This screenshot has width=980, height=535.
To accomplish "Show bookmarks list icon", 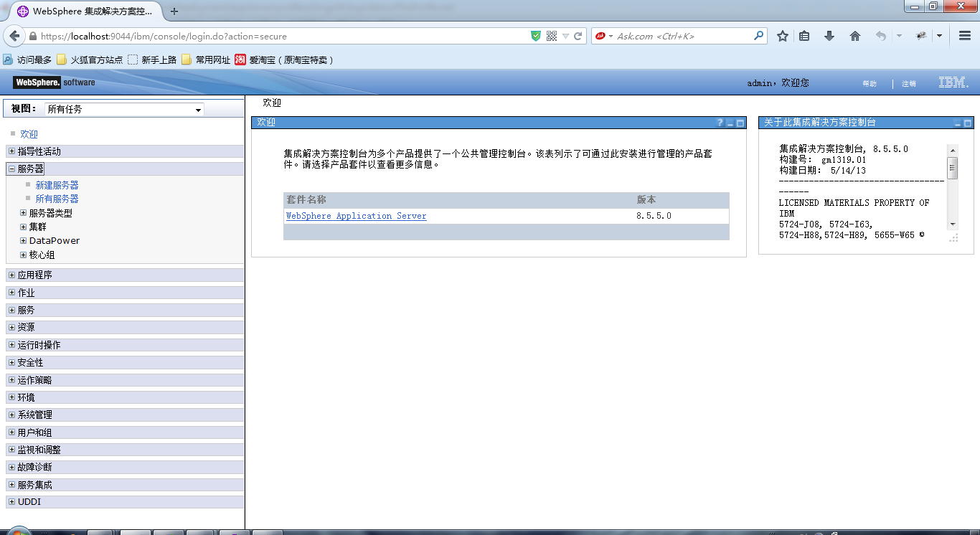I will [805, 36].
